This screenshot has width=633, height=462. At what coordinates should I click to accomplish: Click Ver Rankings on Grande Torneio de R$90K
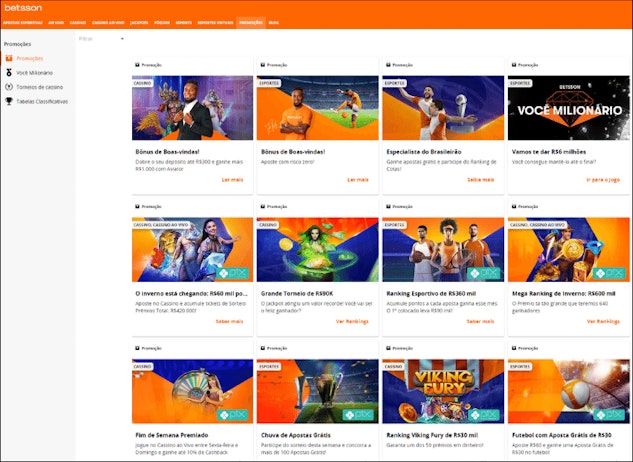[x=352, y=321]
